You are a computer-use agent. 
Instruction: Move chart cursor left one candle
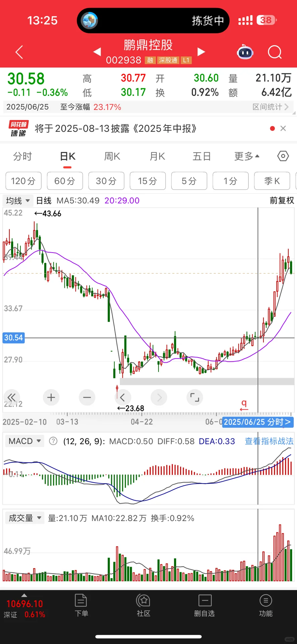(123, 397)
